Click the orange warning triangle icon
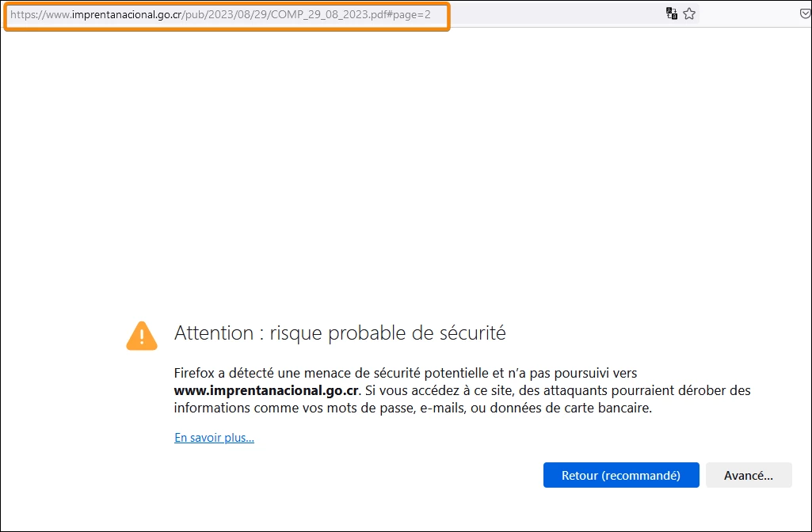 (x=141, y=336)
